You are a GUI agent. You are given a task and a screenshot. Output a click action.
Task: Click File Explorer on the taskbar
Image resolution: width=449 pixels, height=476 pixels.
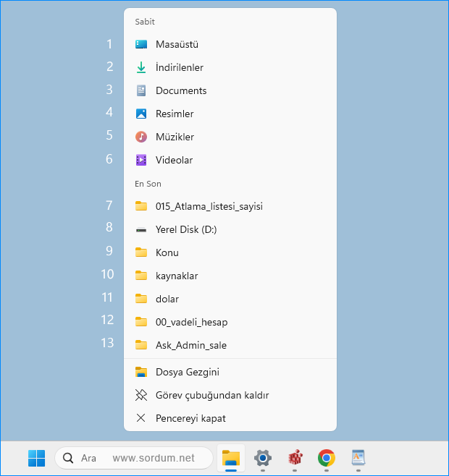coord(231,458)
